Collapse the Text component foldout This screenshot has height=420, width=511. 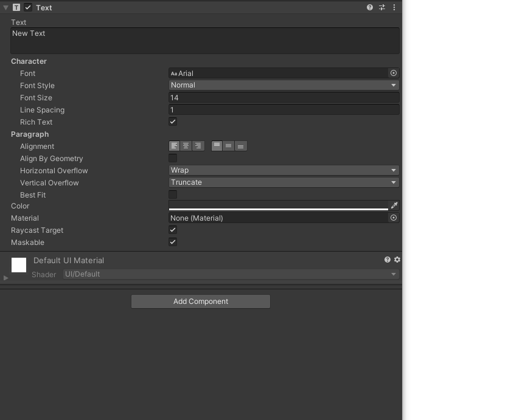(x=5, y=7)
